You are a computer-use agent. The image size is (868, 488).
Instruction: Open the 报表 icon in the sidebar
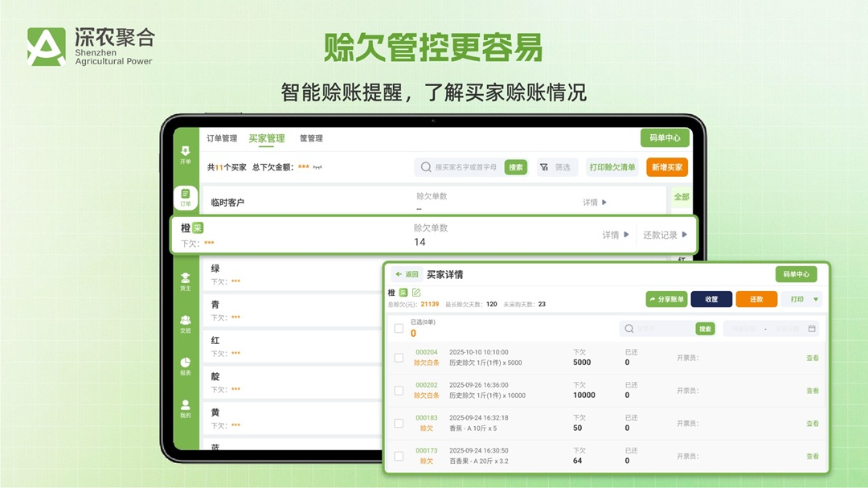coord(185,363)
